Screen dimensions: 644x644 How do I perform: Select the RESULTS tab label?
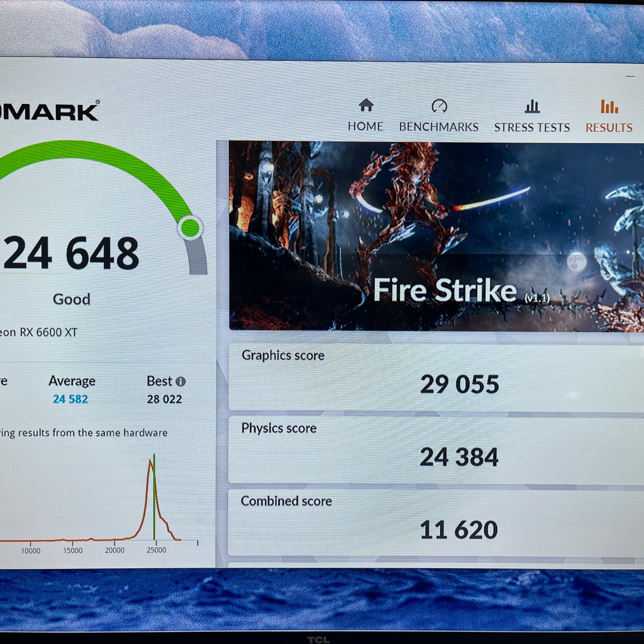pyautogui.click(x=609, y=128)
